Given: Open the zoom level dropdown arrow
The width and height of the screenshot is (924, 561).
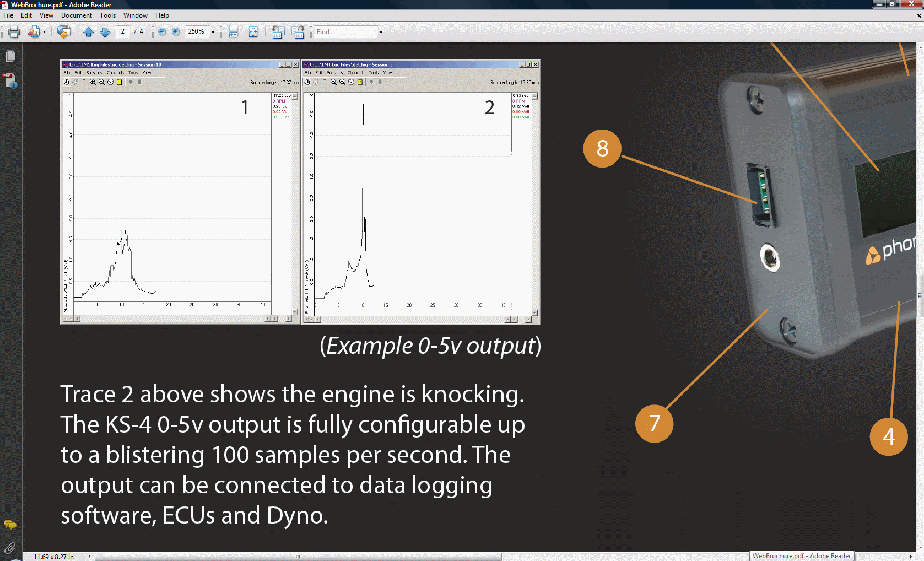Looking at the screenshot, I should pos(213,32).
